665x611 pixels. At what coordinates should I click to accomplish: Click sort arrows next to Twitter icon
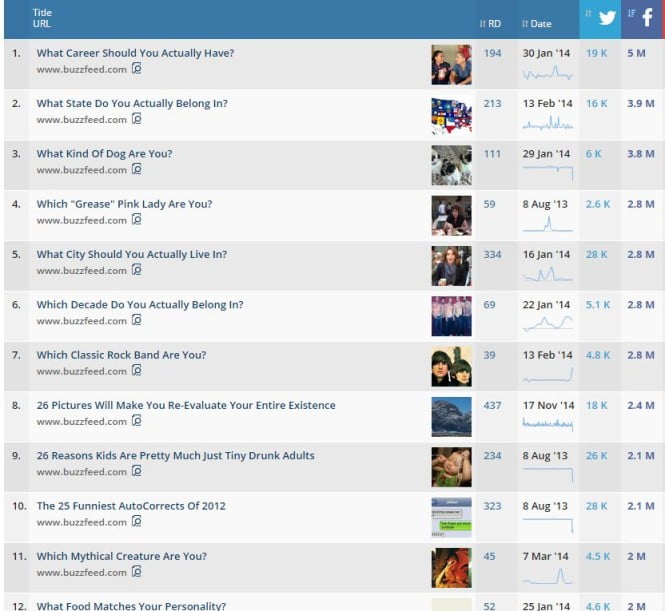(x=590, y=14)
